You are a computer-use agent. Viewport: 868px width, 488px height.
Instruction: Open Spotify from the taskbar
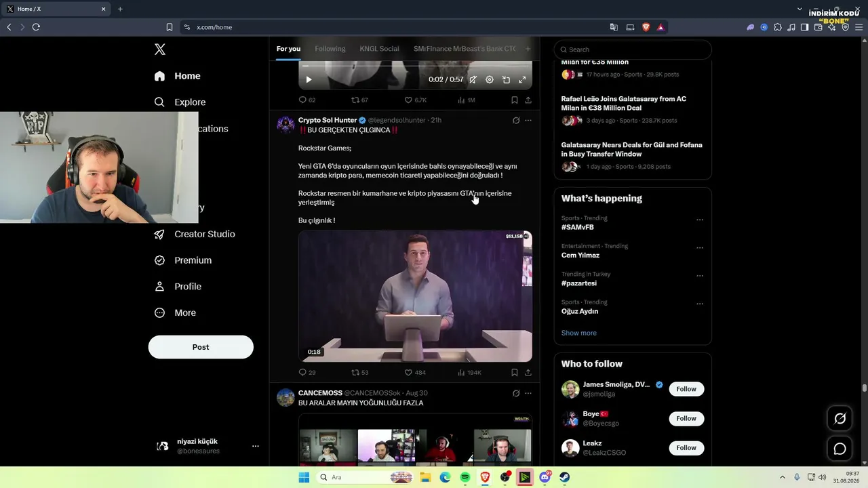coord(465,477)
